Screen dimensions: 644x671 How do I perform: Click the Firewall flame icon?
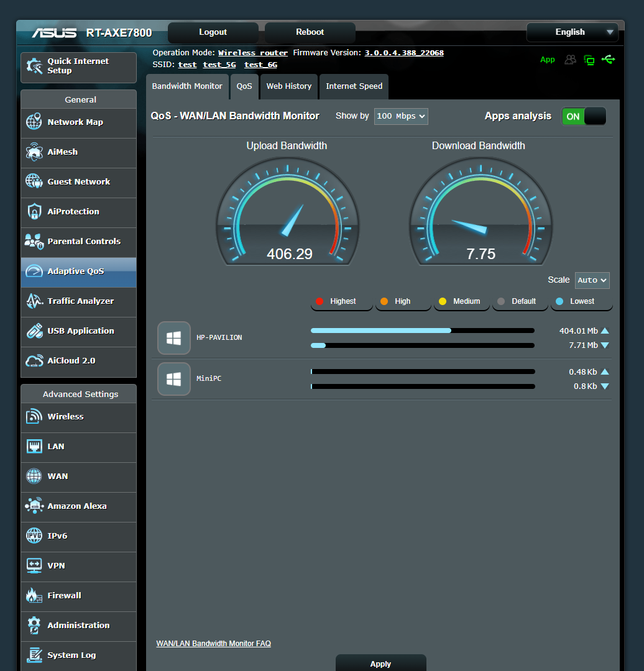point(34,595)
